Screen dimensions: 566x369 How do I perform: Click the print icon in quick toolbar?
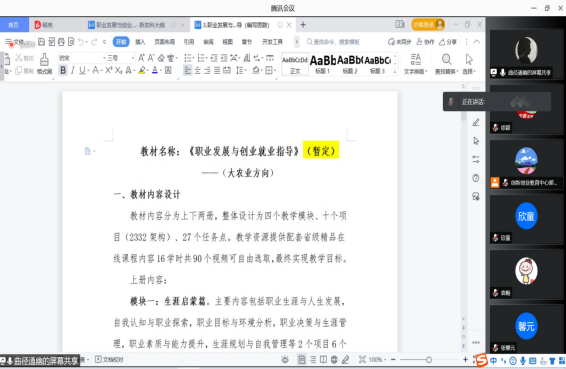click(61, 42)
